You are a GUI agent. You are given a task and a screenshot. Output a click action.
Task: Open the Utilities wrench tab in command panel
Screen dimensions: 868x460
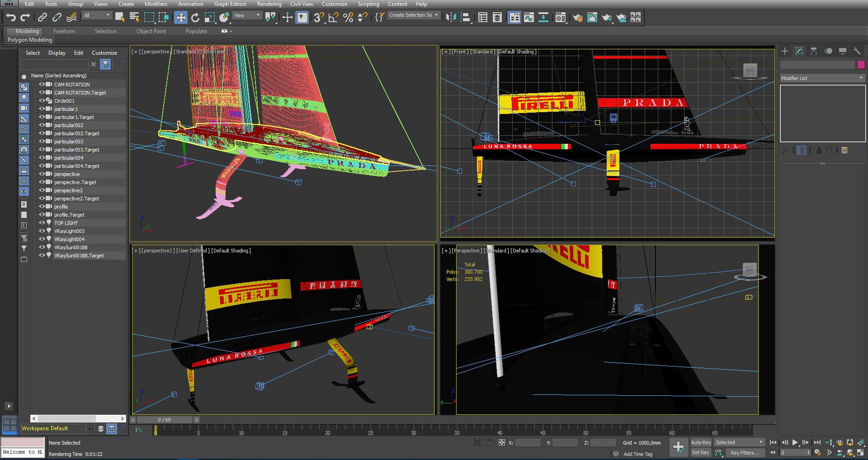857,51
